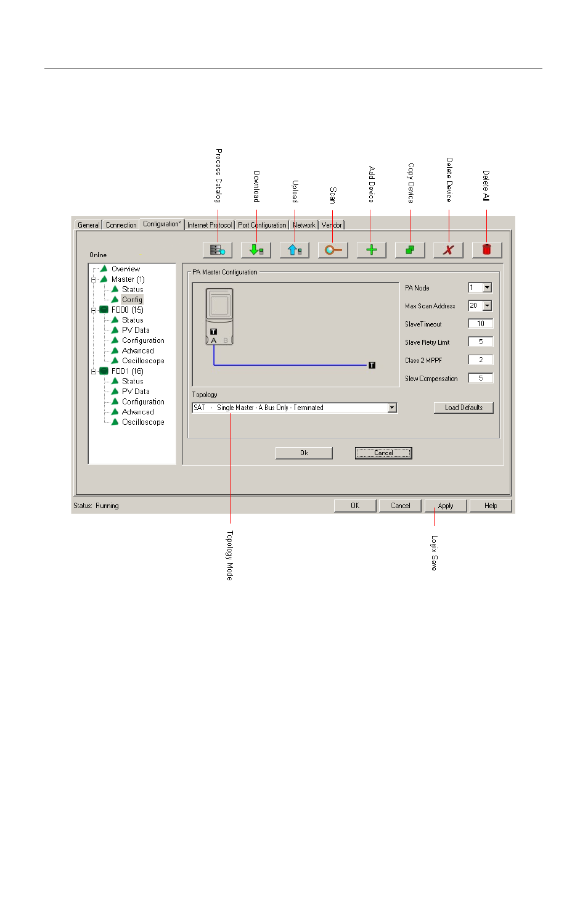This screenshot has width=588, height=909.
Task: Select the Configuration* tab
Action: coord(161,224)
